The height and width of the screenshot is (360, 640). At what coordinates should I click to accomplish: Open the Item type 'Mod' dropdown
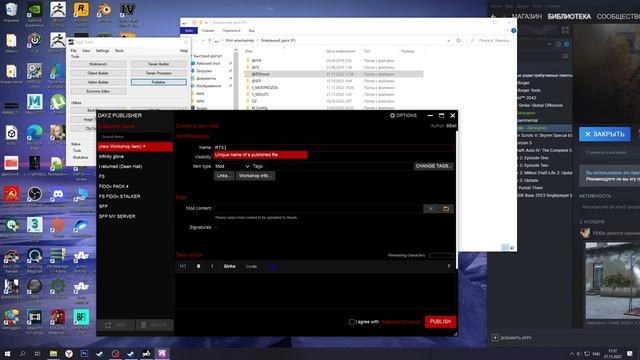[232, 166]
